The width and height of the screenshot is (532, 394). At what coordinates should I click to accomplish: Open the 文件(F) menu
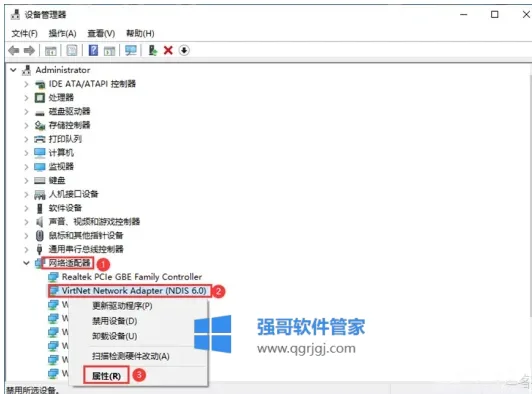[24, 33]
